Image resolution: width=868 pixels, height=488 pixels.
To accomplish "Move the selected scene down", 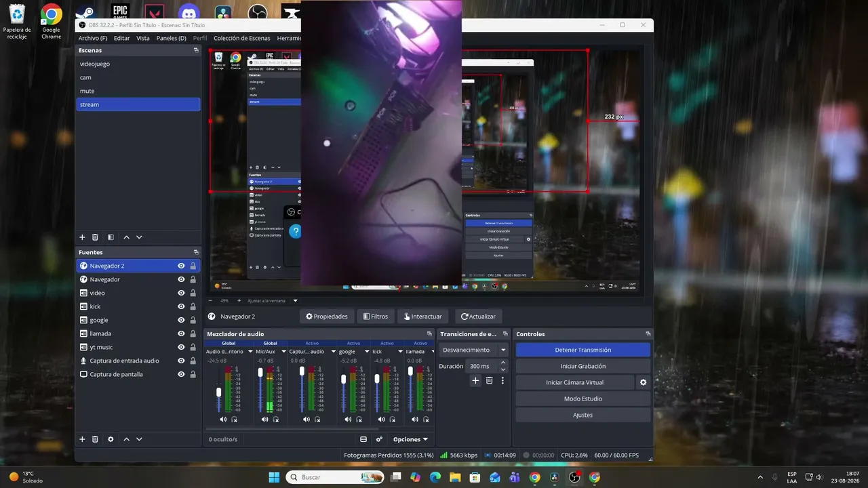I will pyautogui.click(x=139, y=237).
